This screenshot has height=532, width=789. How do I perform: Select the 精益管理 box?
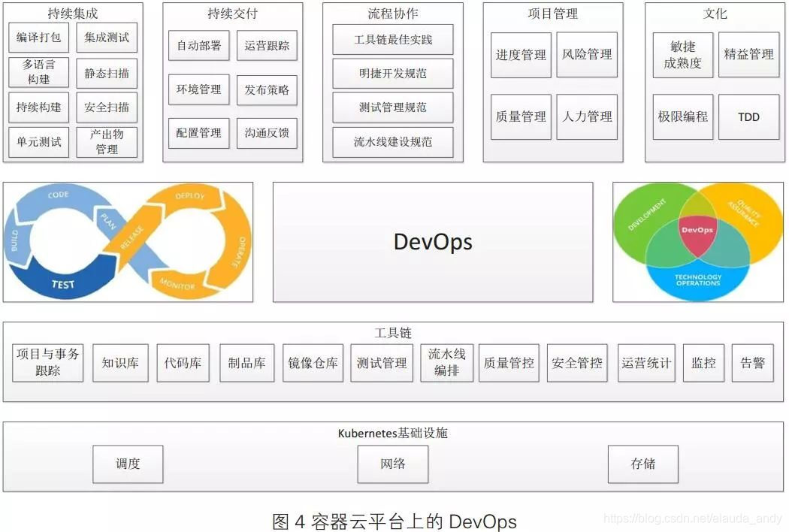coord(748,54)
